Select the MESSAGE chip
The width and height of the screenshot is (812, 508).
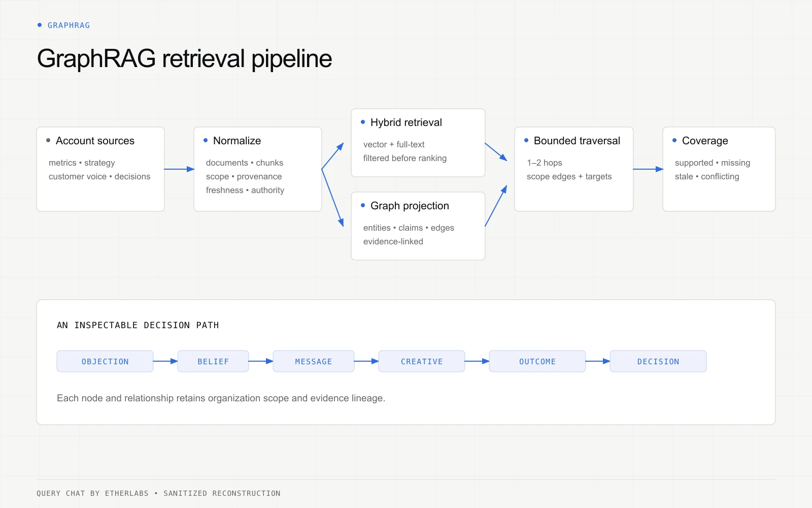pos(314,361)
